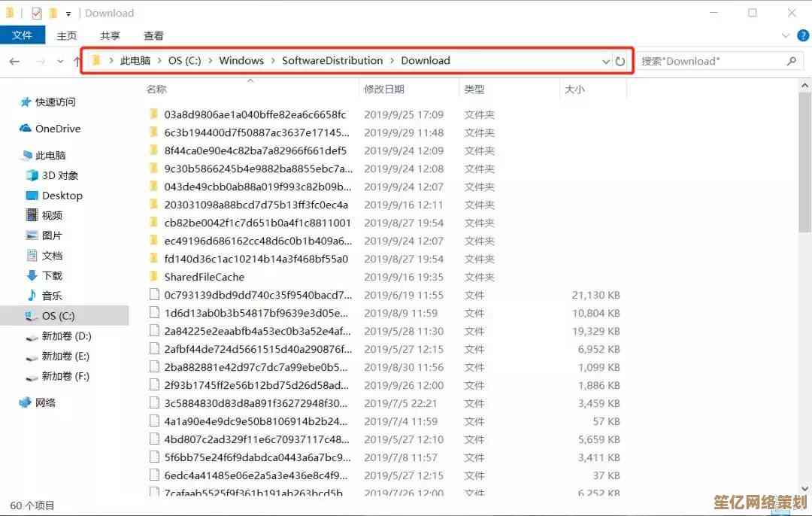Viewport: 812px width, 516px height.
Task: Open the Quick Access Toolbar customize dropdown
Action: point(68,13)
